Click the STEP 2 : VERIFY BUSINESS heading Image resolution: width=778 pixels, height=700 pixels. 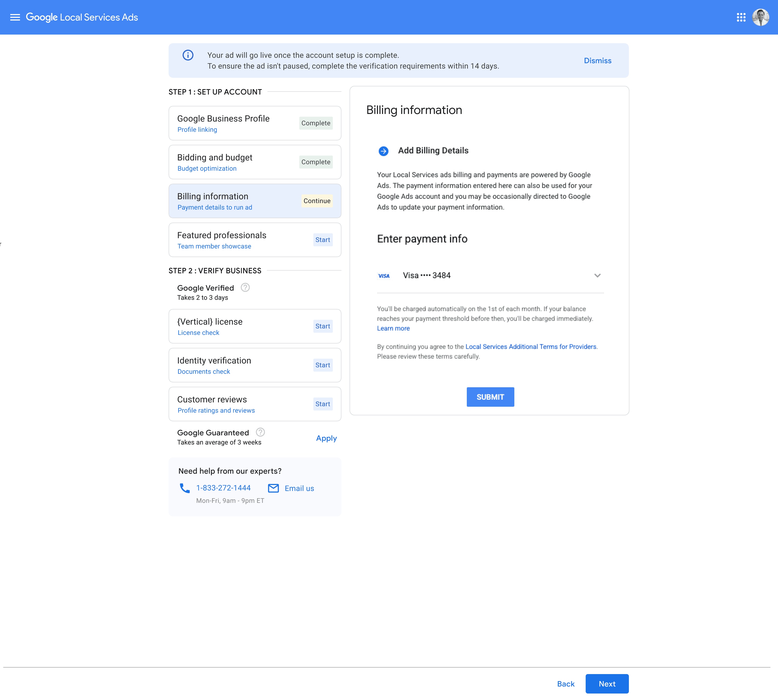215,271
